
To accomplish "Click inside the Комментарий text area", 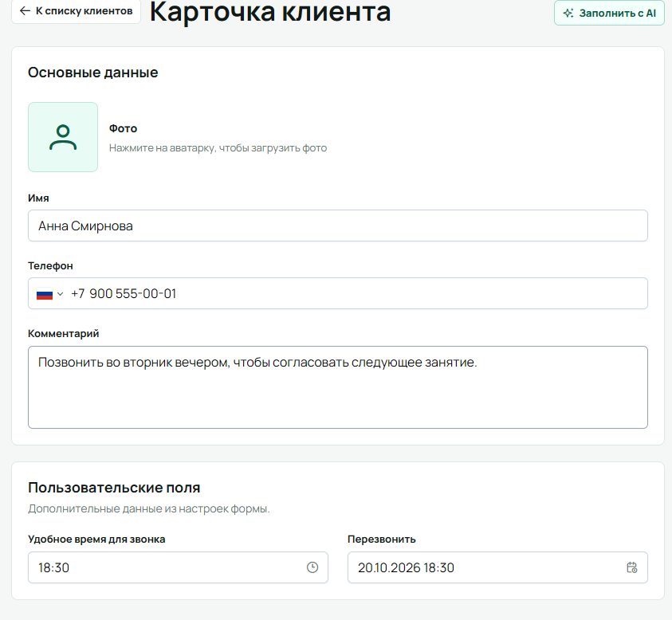I will coord(338,387).
